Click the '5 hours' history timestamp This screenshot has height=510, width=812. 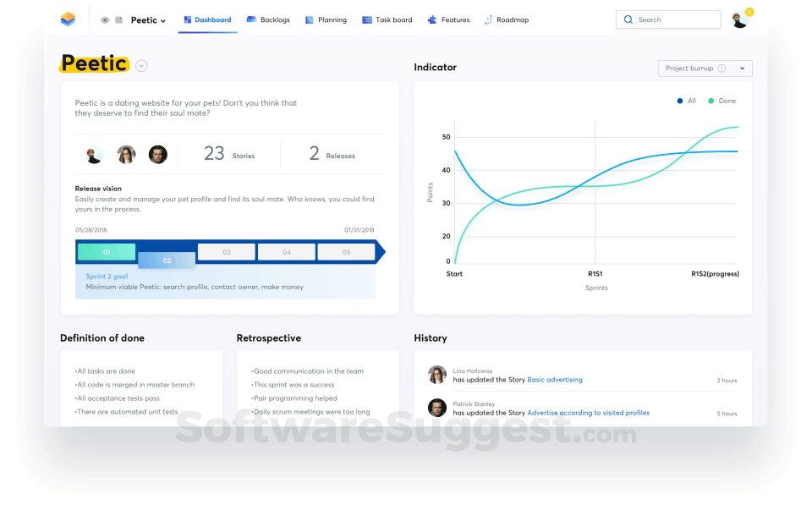coord(727,414)
